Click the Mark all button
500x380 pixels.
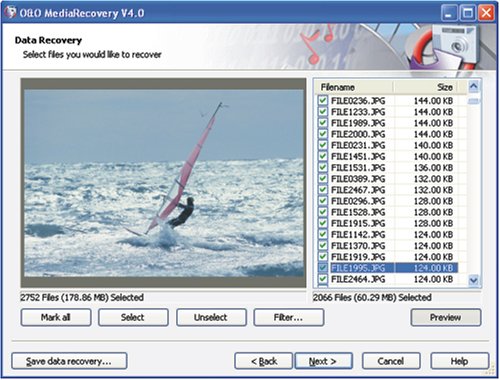(x=56, y=317)
